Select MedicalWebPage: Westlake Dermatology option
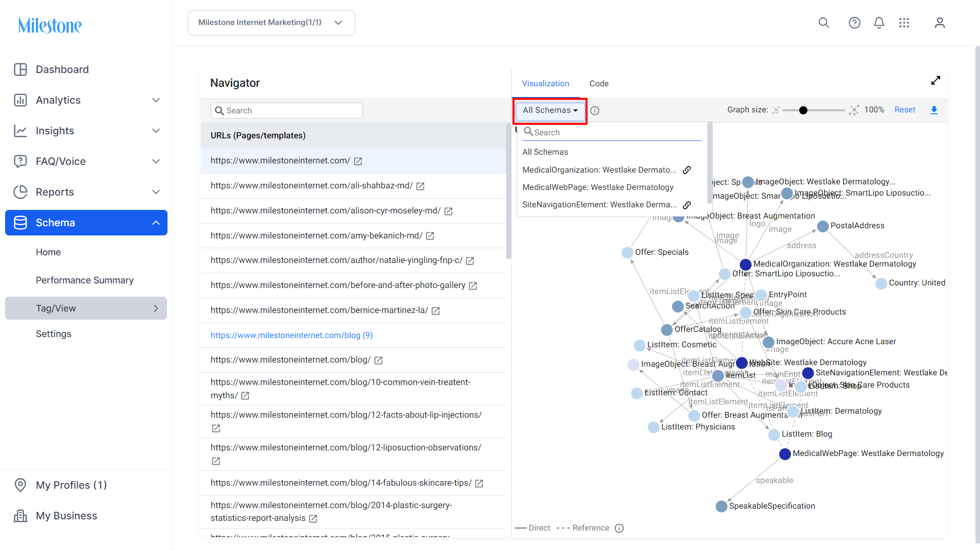The height and width of the screenshot is (551, 980). point(598,187)
